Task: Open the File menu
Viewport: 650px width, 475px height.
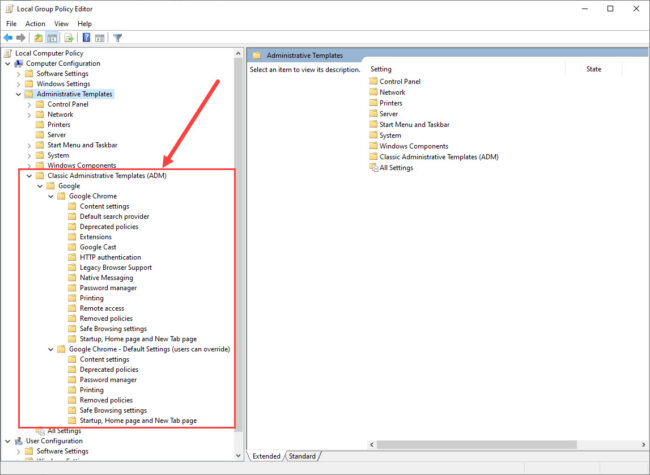Action: pyautogui.click(x=11, y=24)
